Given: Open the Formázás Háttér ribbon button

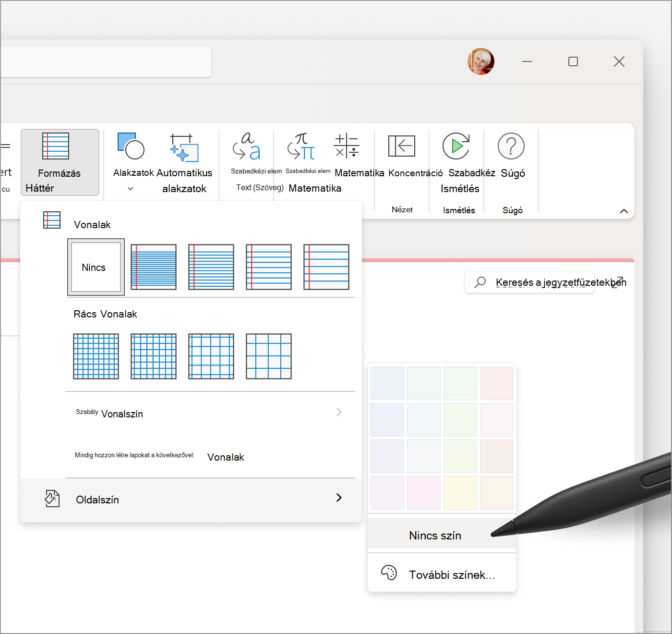Looking at the screenshot, I should (60, 162).
